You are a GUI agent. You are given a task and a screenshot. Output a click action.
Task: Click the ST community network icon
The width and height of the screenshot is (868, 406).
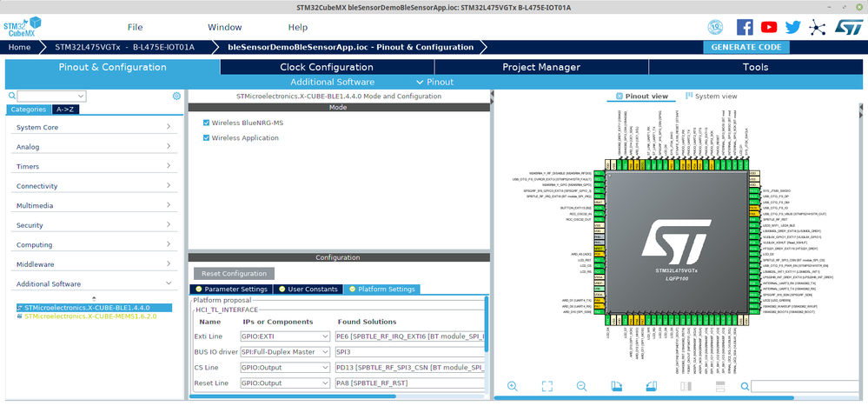coord(817,27)
